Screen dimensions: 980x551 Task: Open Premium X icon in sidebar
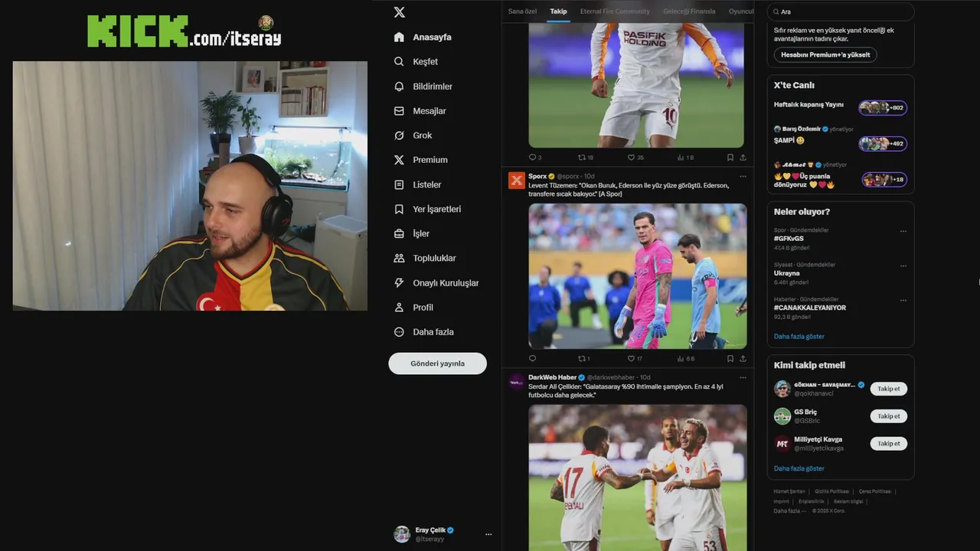tap(399, 160)
